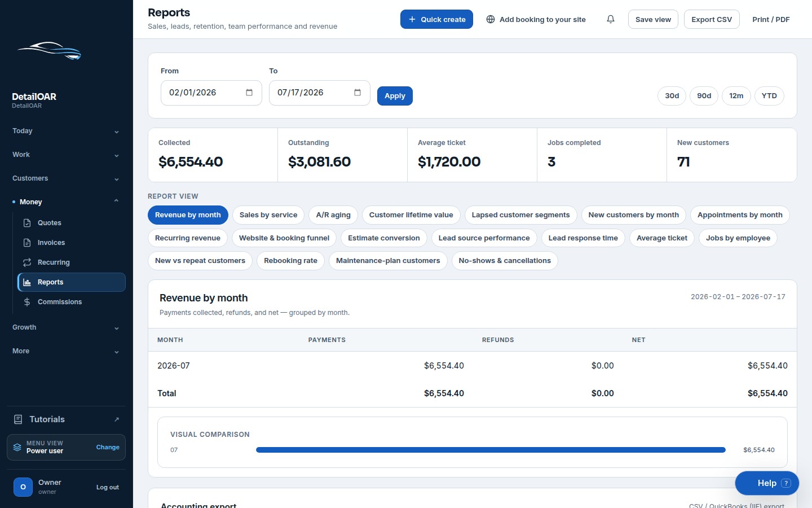The height and width of the screenshot is (508, 812).
Task: Click the Commissions dollar icon
Action: [x=27, y=302]
